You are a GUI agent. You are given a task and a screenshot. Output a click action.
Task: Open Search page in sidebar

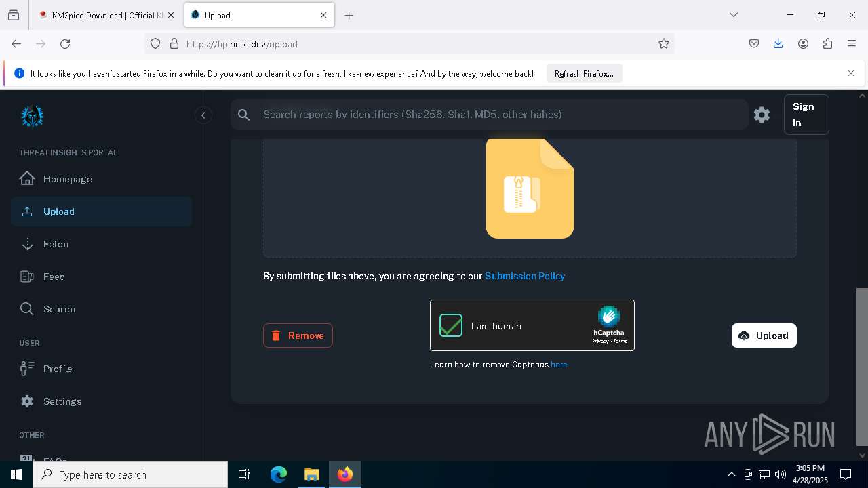[101, 309]
